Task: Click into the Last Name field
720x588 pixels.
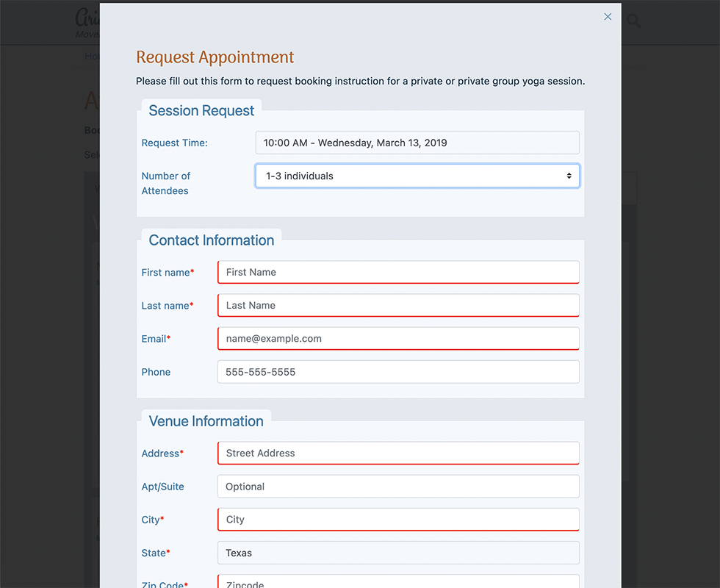Action: [398, 305]
